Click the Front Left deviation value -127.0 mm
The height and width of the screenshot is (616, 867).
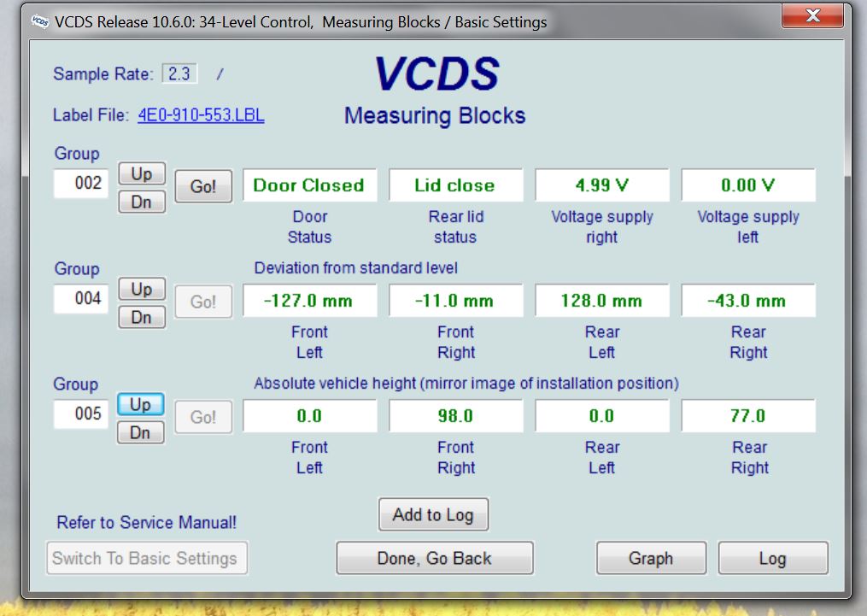[309, 301]
